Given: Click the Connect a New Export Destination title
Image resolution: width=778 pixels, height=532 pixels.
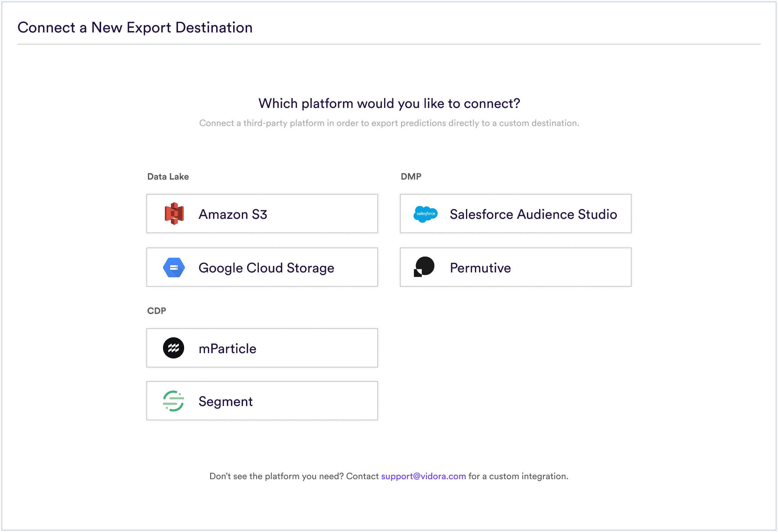Looking at the screenshot, I should (x=135, y=28).
